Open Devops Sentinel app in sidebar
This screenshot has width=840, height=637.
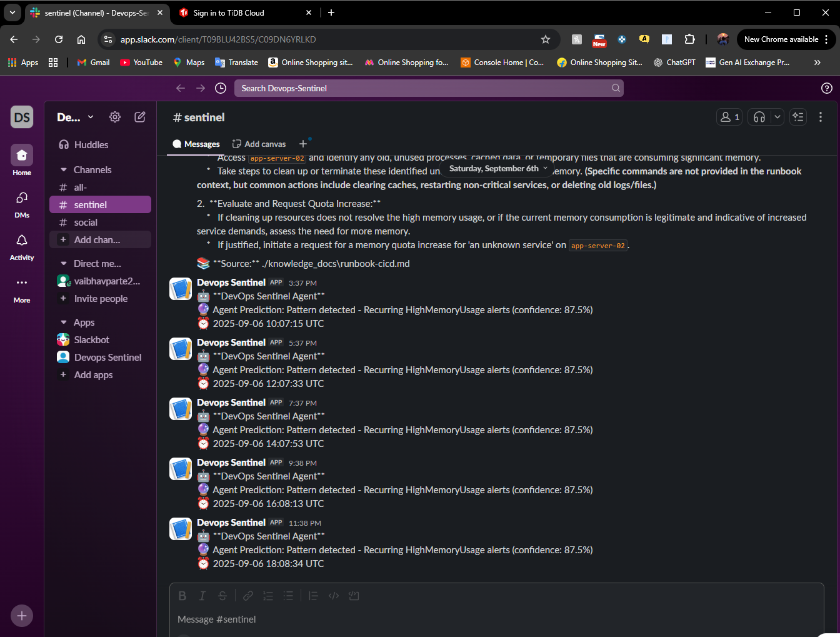(100, 357)
